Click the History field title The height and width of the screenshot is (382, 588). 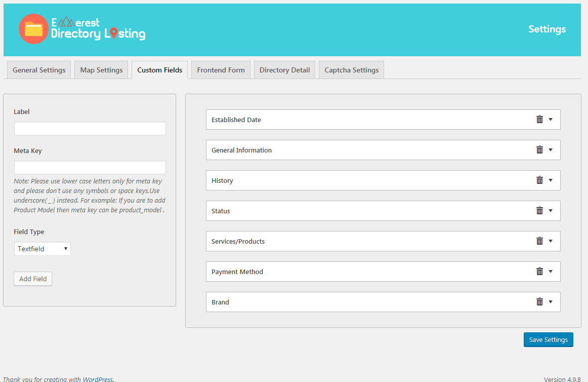click(222, 181)
